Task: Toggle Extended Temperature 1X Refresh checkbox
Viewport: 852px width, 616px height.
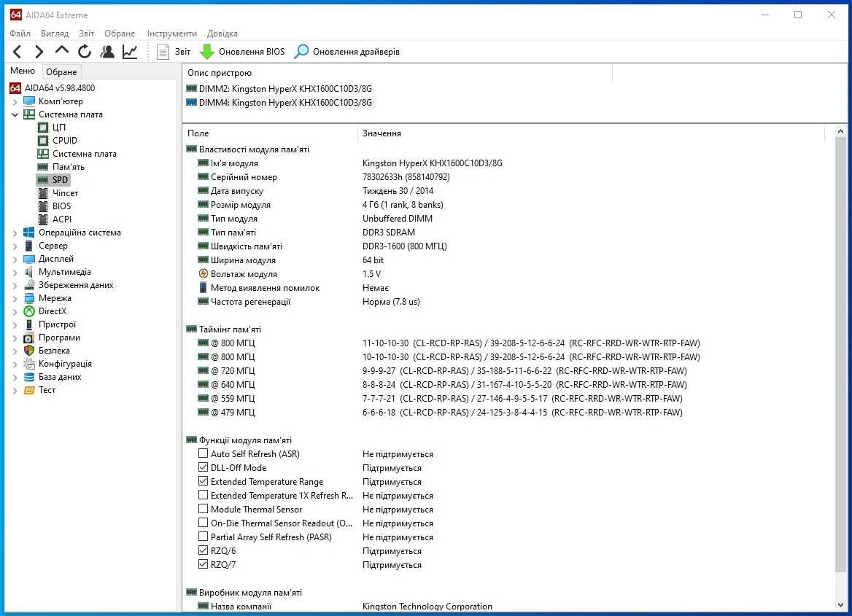Action: pyautogui.click(x=203, y=495)
